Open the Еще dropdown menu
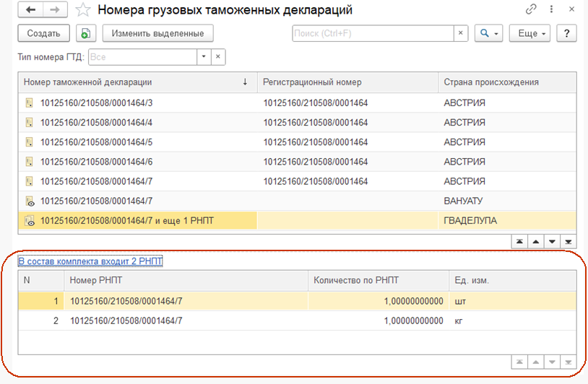Viewport: 588px width, 384px height. coord(530,33)
